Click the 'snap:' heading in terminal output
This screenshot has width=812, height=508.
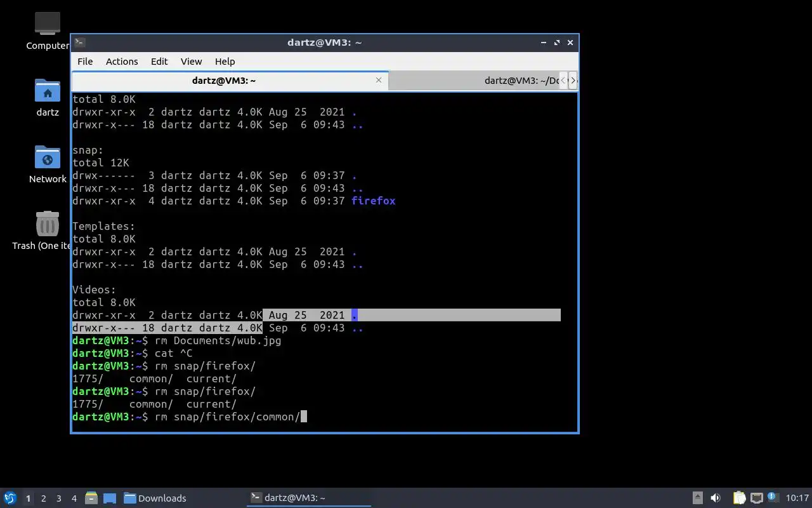coord(88,150)
